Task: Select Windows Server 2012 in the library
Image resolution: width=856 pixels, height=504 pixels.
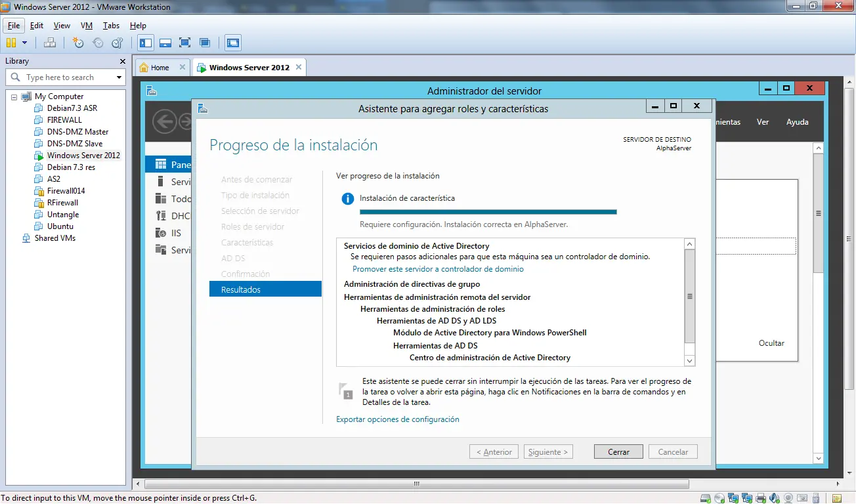Action: pyautogui.click(x=83, y=156)
